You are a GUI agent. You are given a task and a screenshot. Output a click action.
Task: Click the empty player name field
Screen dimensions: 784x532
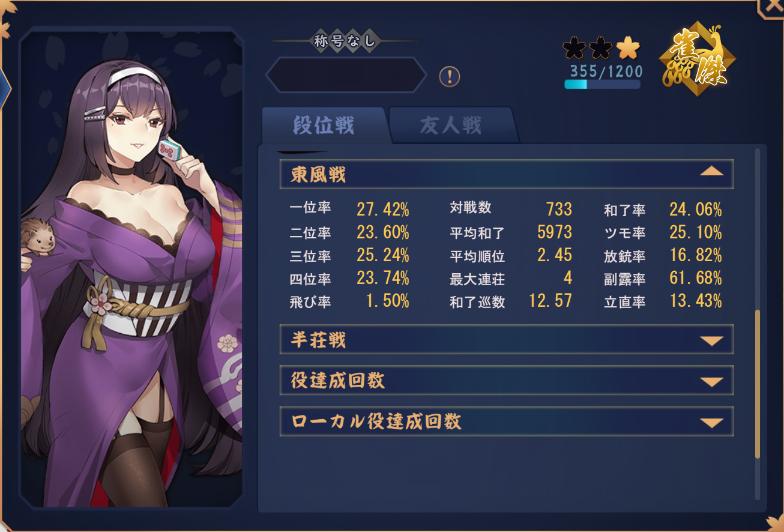pos(346,75)
